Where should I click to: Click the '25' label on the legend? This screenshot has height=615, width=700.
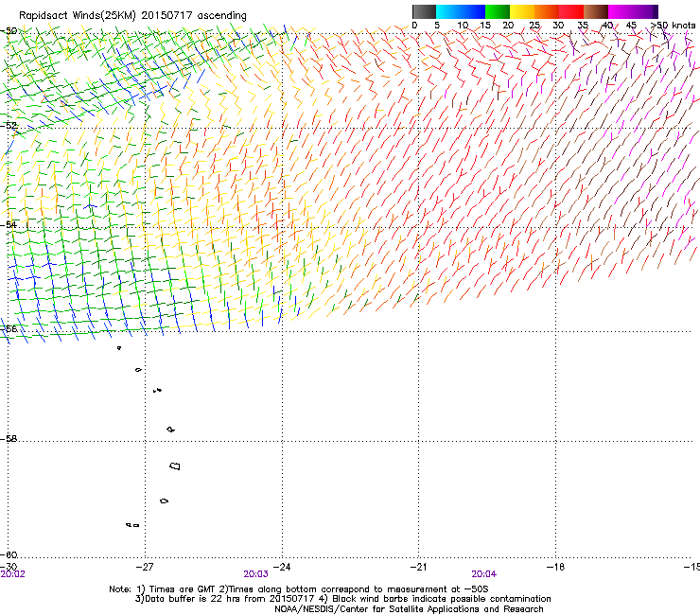(534, 26)
